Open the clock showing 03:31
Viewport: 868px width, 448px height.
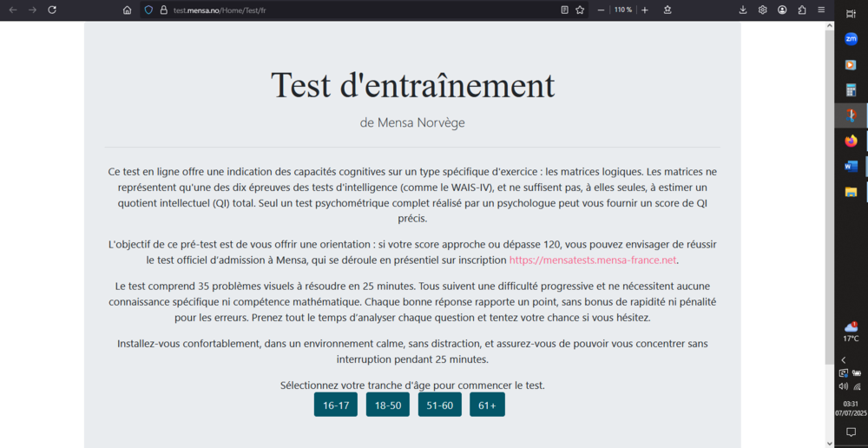tap(851, 409)
